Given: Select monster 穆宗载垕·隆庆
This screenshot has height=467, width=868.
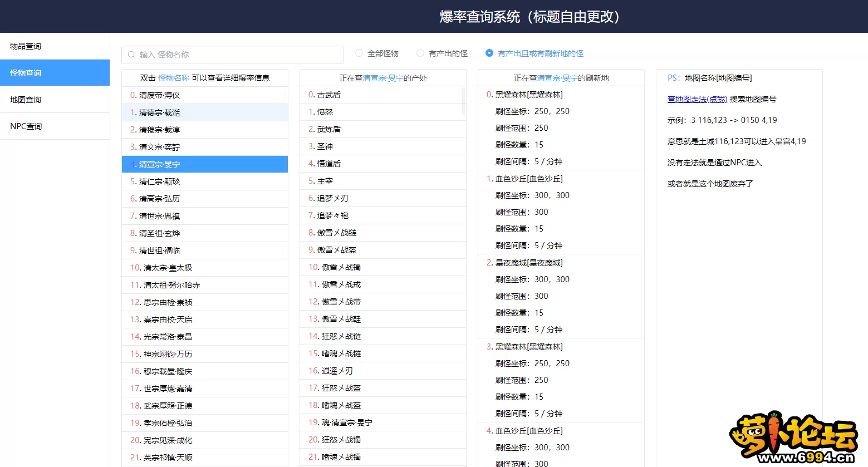Looking at the screenshot, I should click(x=205, y=371).
